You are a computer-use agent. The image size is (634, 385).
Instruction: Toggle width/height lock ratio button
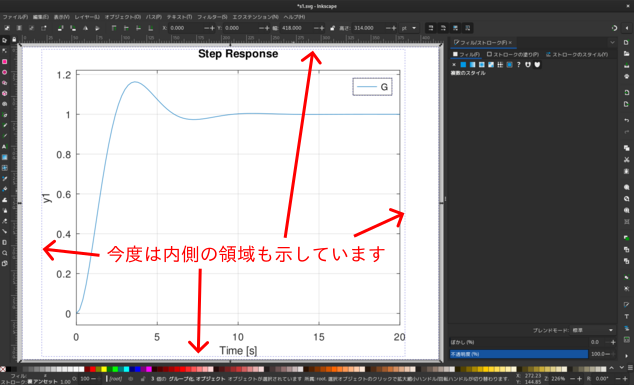(x=332, y=28)
